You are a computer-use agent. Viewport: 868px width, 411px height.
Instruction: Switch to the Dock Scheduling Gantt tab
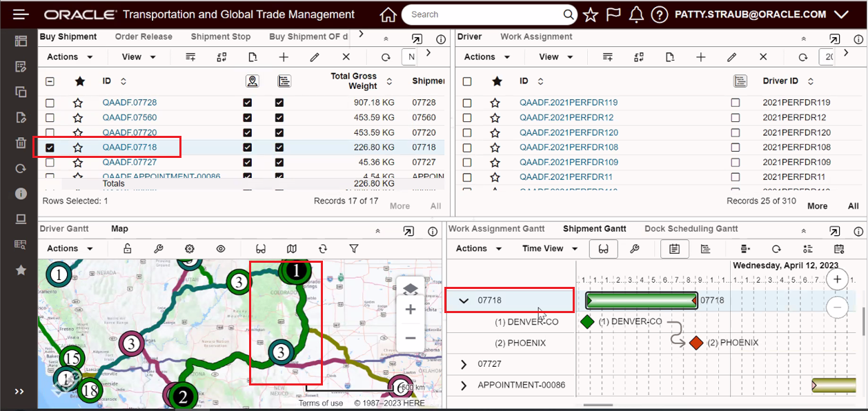point(691,229)
